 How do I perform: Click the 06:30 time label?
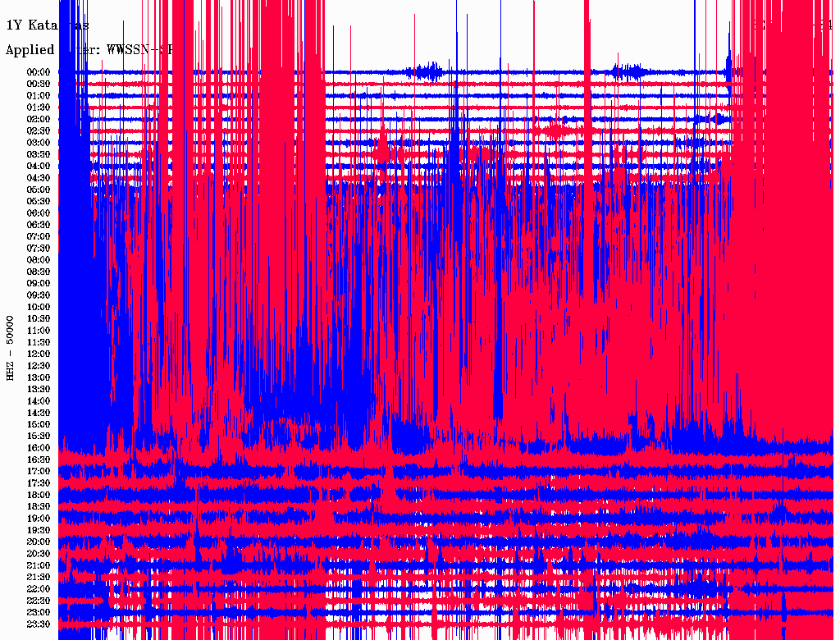point(39,225)
